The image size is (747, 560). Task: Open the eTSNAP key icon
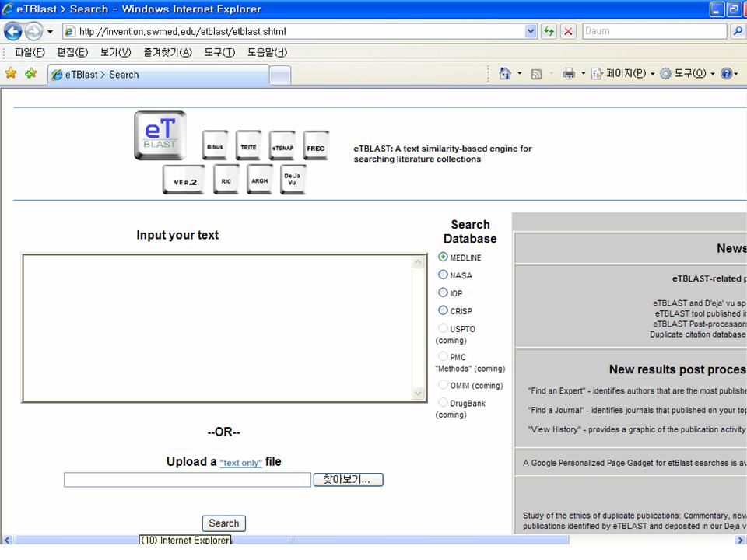tap(282, 145)
